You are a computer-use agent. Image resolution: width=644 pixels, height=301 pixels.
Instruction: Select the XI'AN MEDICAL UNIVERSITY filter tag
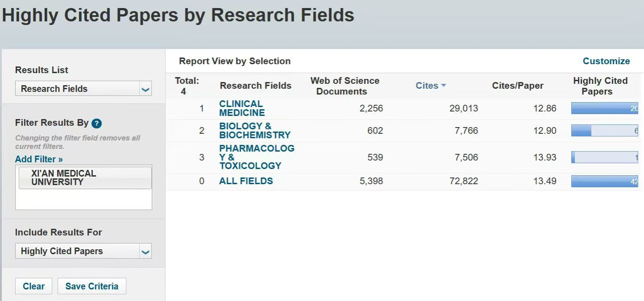[x=85, y=177]
